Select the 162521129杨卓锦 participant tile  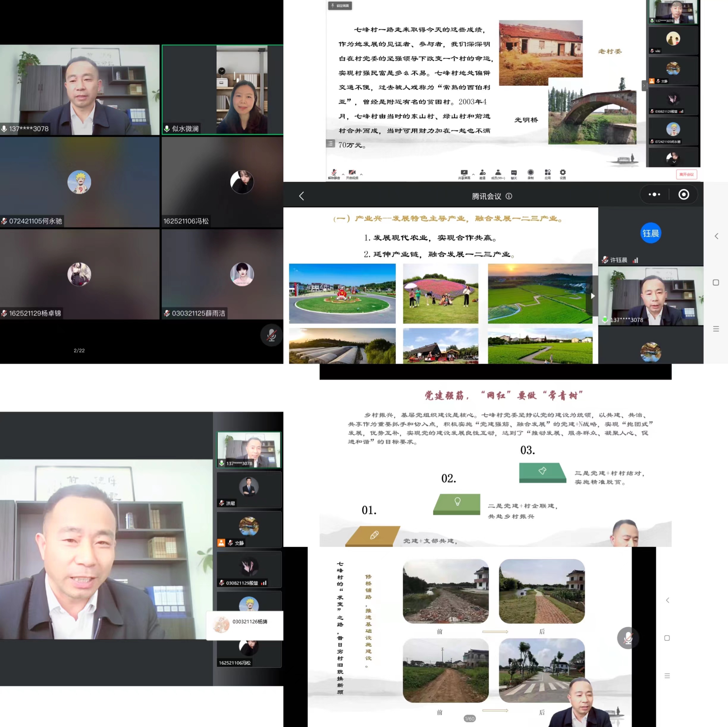79,274
